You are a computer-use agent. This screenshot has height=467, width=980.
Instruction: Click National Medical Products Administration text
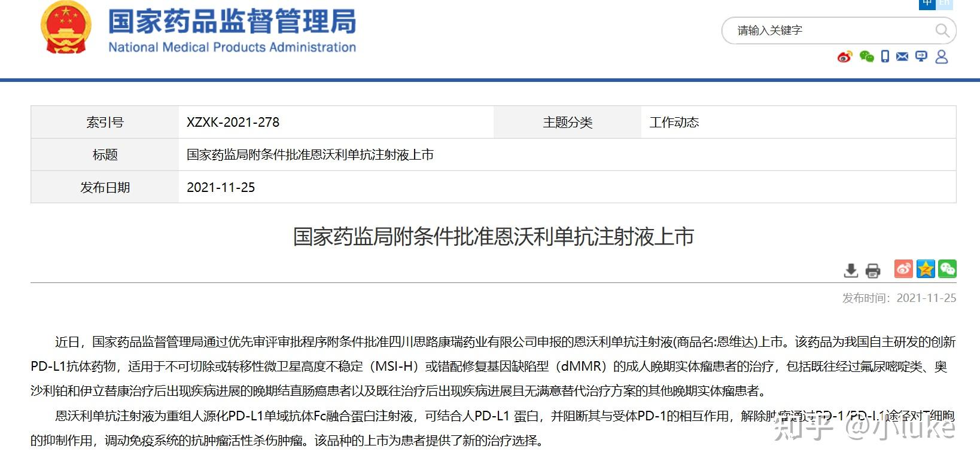click(232, 47)
